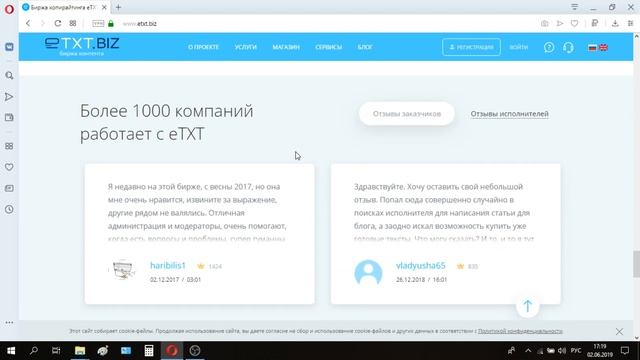640x360 pixels.
Task: Open My Flow in the Opera sidebar
Action: point(9,97)
